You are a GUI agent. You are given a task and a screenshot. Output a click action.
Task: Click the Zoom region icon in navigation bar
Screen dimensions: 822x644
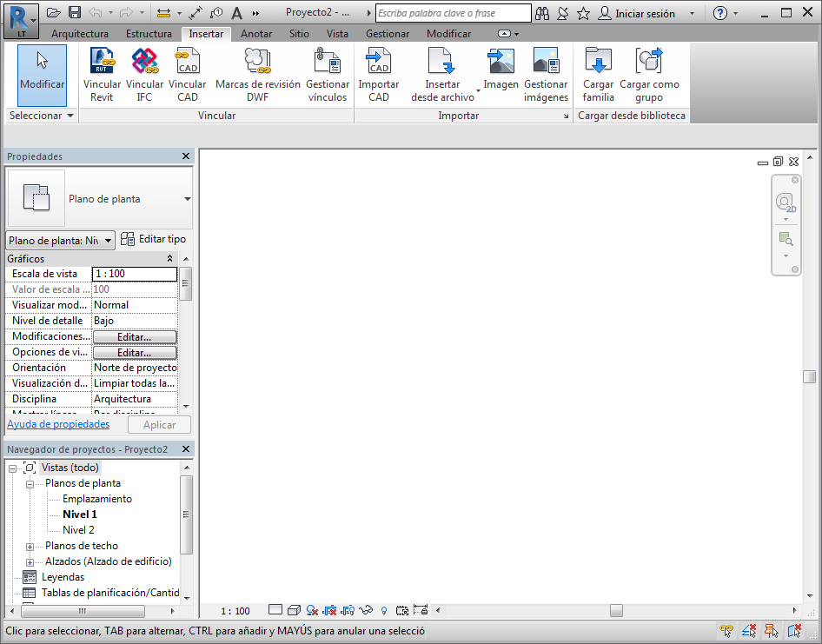point(786,239)
